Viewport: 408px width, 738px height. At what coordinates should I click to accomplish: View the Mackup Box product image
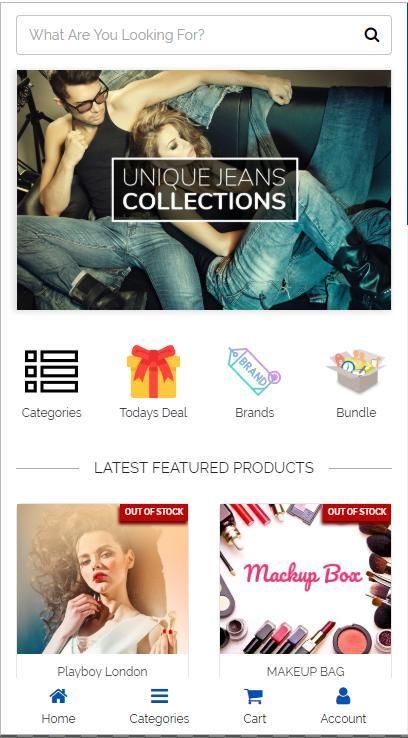305,579
